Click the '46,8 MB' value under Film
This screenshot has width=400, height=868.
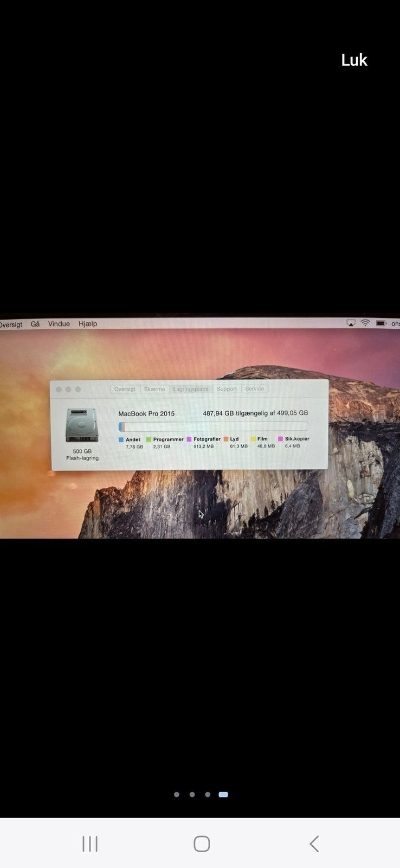pyautogui.click(x=266, y=446)
